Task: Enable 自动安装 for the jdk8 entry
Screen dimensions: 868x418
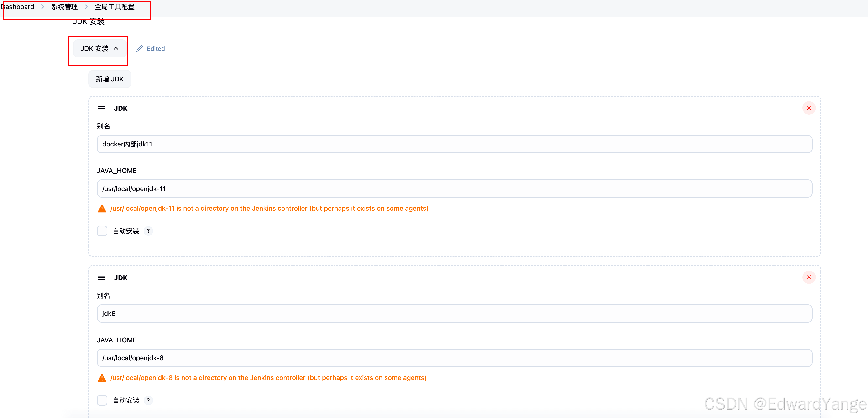Action: click(x=102, y=401)
